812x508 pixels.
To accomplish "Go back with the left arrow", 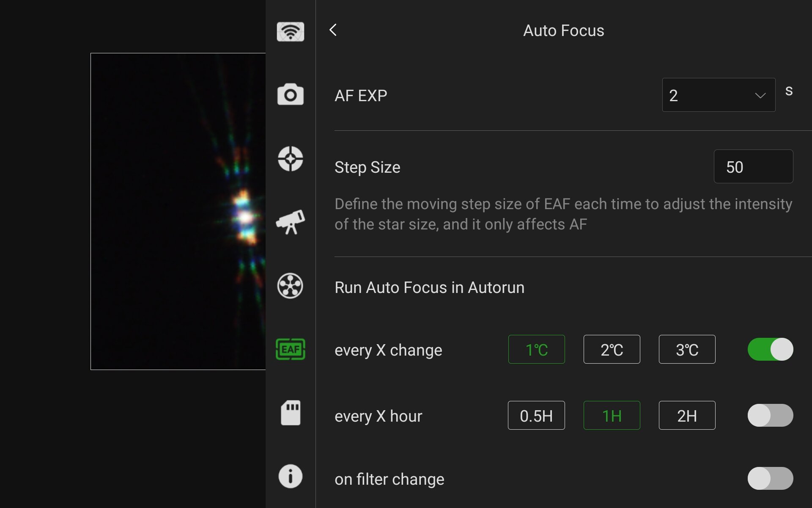I will click(x=333, y=30).
